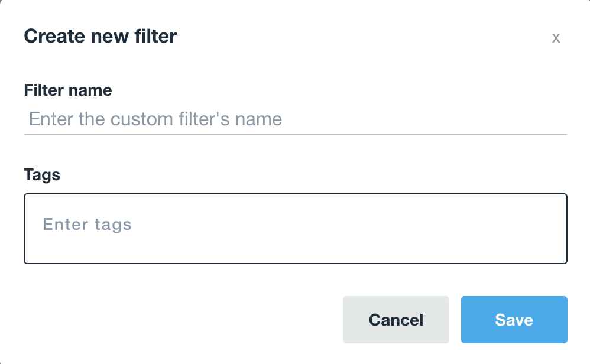Click Save next to Cancel
This screenshot has height=364, width=590.
tap(514, 320)
